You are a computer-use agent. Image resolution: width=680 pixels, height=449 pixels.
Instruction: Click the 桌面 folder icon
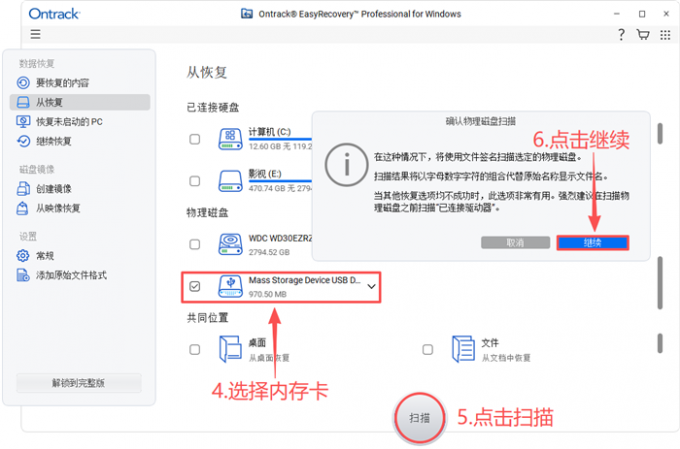[230, 349]
